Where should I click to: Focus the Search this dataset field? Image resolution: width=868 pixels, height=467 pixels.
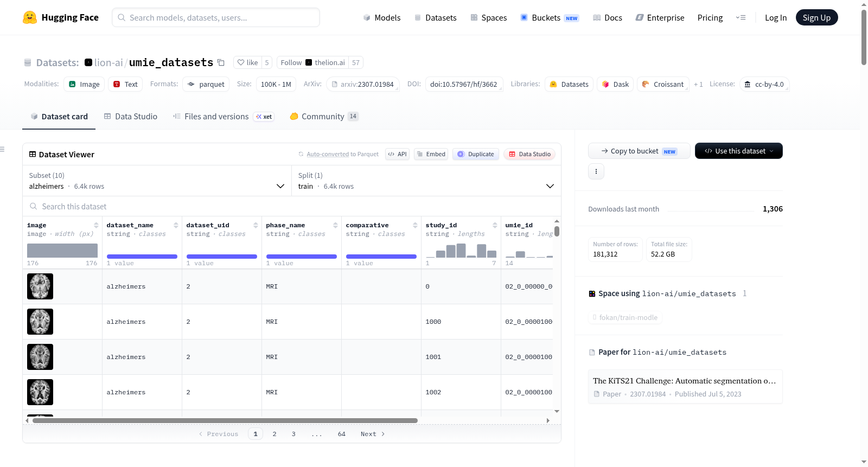pos(292,207)
